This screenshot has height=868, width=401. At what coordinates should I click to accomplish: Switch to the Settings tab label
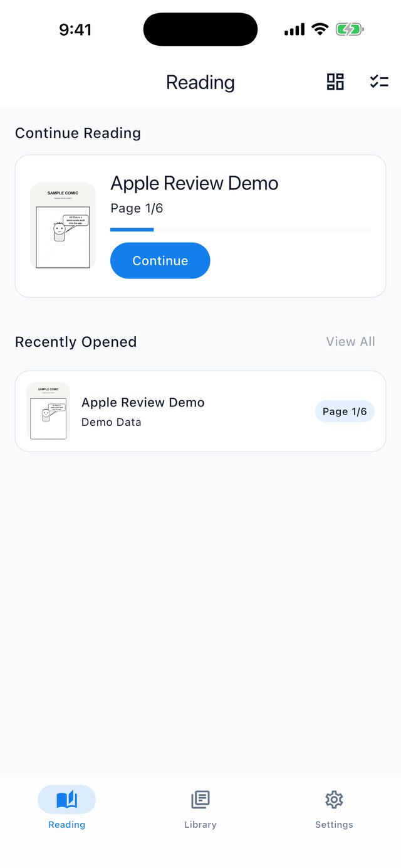(x=334, y=825)
